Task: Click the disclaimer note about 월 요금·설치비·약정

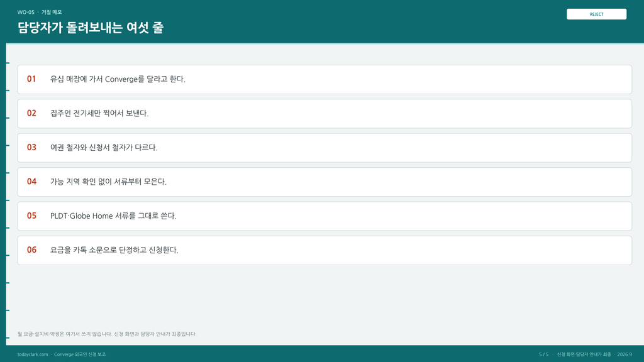Action: point(107,334)
